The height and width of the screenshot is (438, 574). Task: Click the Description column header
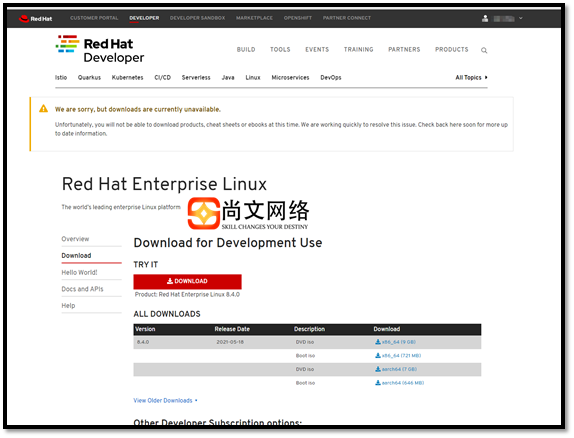(x=309, y=329)
